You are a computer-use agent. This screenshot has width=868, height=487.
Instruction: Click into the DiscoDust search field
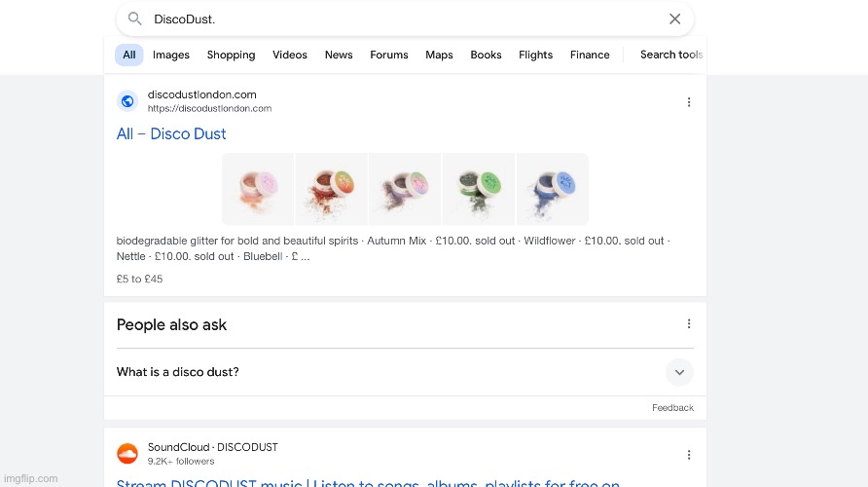click(389, 19)
